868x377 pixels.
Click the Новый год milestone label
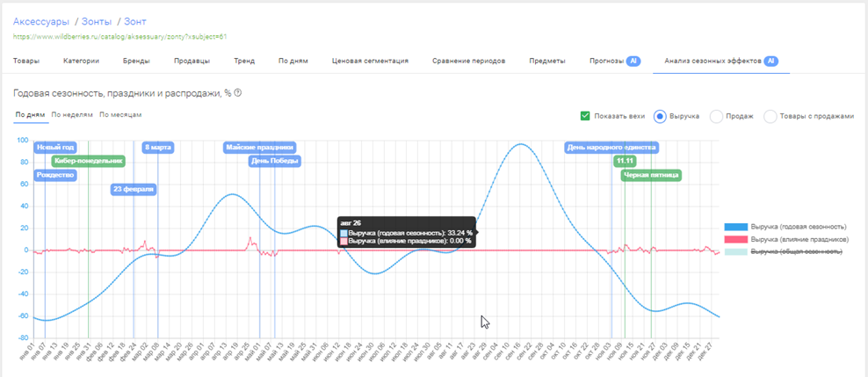coord(55,148)
